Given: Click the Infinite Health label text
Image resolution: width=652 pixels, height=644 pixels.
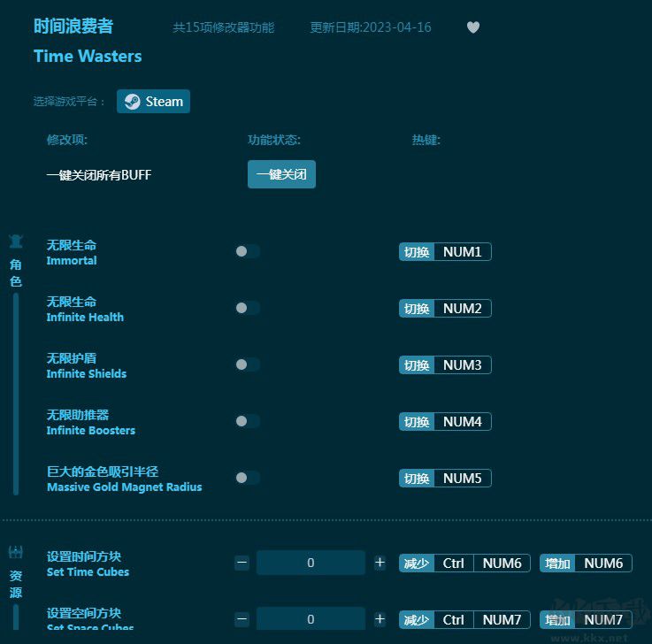Looking at the screenshot, I should click(x=85, y=318).
